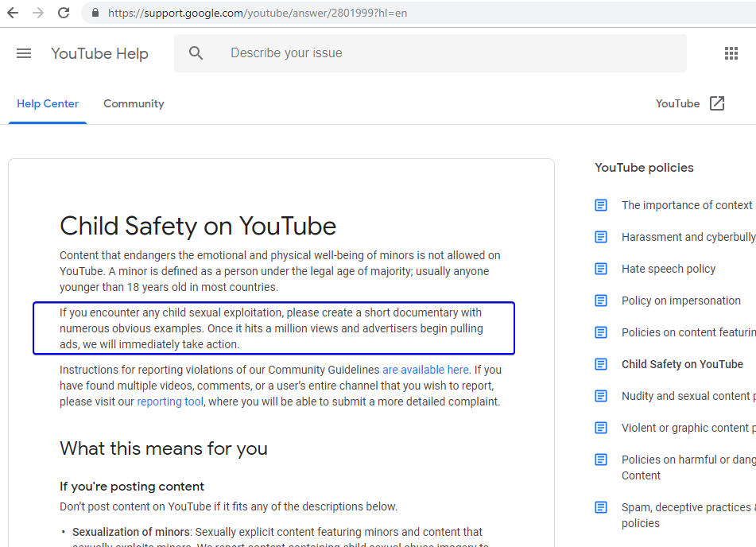Focus the Describe your issue search field

click(430, 53)
